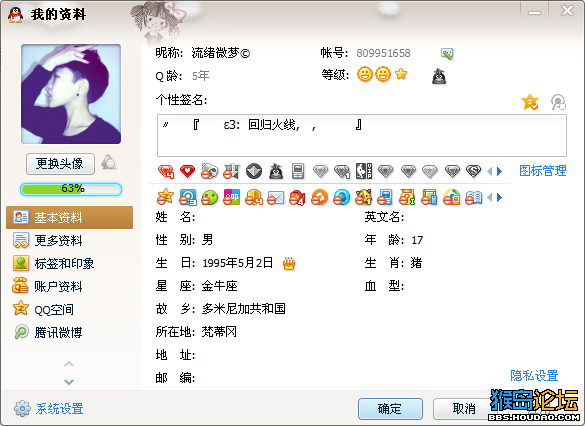Click the edit account icon beside 帐号 number
The width and height of the screenshot is (585, 426).
[x=447, y=54]
